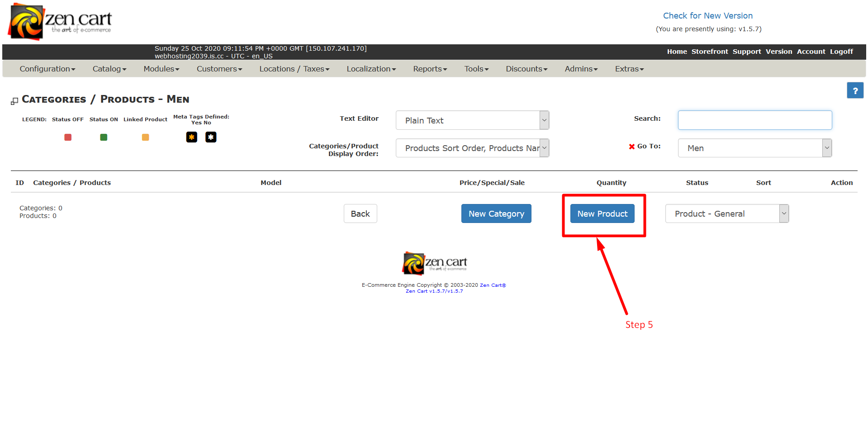Image resolution: width=868 pixels, height=422 pixels.
Task: Click the red X beside Go To
Action: point(632,147)
